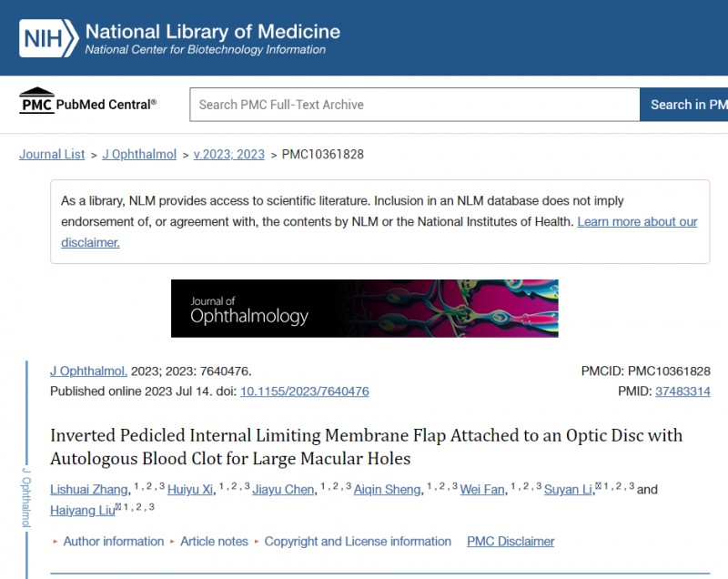
Task: Open the v.2023; 2023 breadcrumb link
Action: pyautogui.click(x=229, y=154)
